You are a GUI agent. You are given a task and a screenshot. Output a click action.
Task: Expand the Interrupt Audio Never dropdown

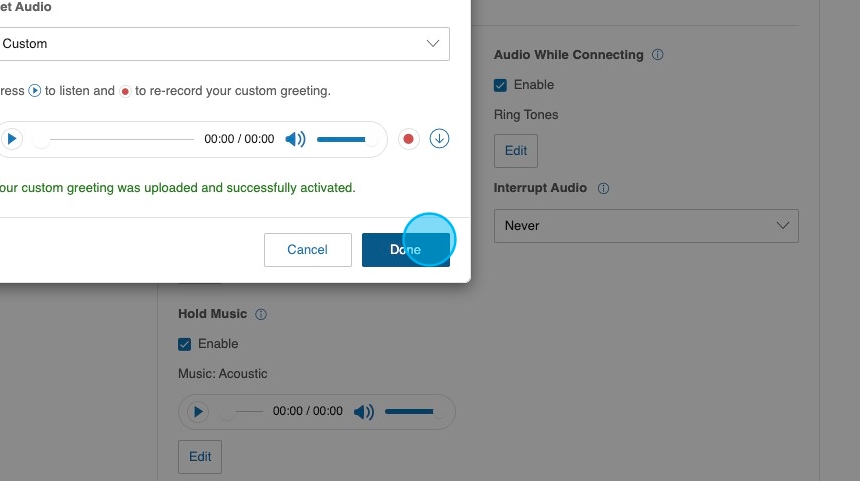[x=646, y=226]
